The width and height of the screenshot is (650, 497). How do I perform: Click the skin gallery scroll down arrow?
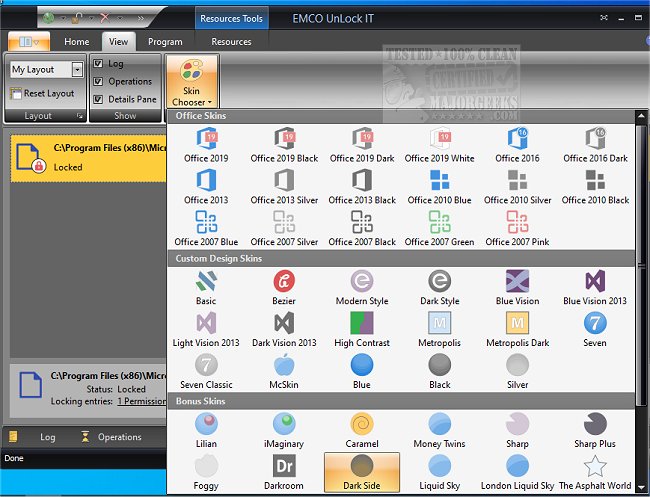click(641, 487)
